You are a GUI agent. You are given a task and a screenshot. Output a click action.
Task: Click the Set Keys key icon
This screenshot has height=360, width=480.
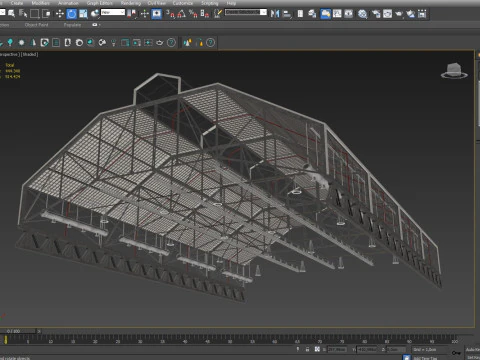456,353
